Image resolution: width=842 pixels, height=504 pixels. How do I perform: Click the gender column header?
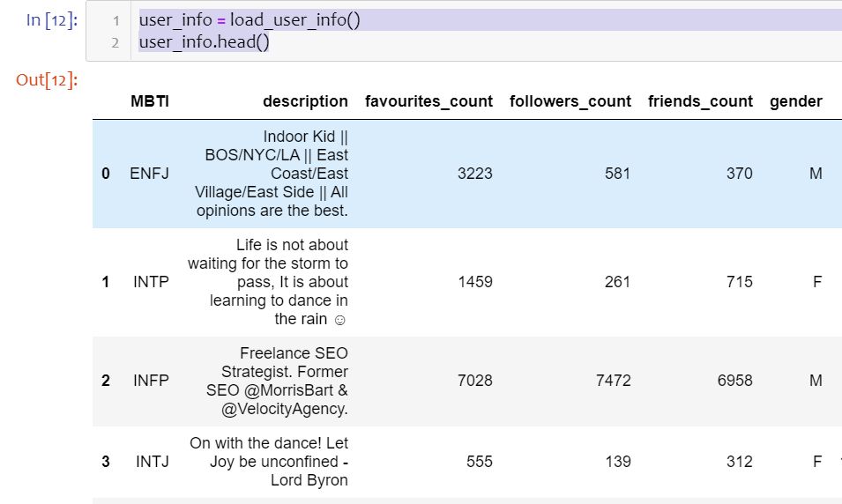coord(796,101)
